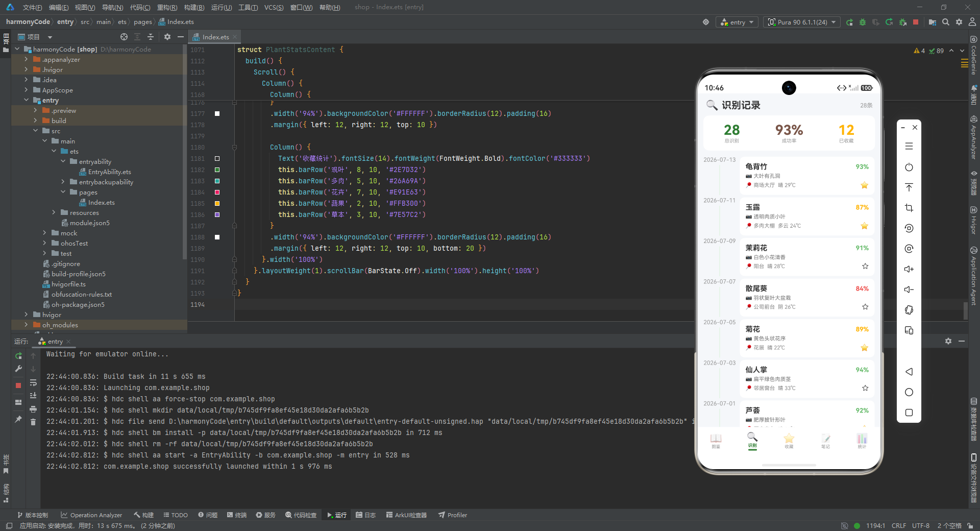Open the Profiler tool window tab

(453, 515)
